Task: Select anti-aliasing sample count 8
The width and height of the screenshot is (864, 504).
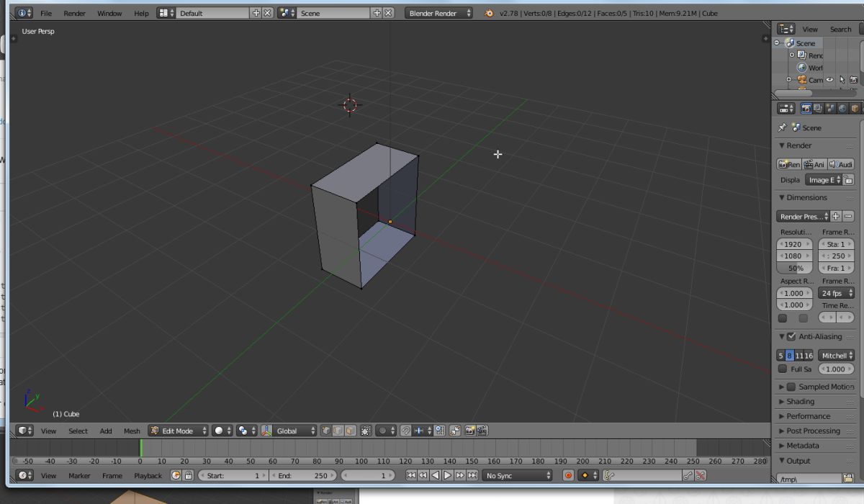Action: pos(789,356)
